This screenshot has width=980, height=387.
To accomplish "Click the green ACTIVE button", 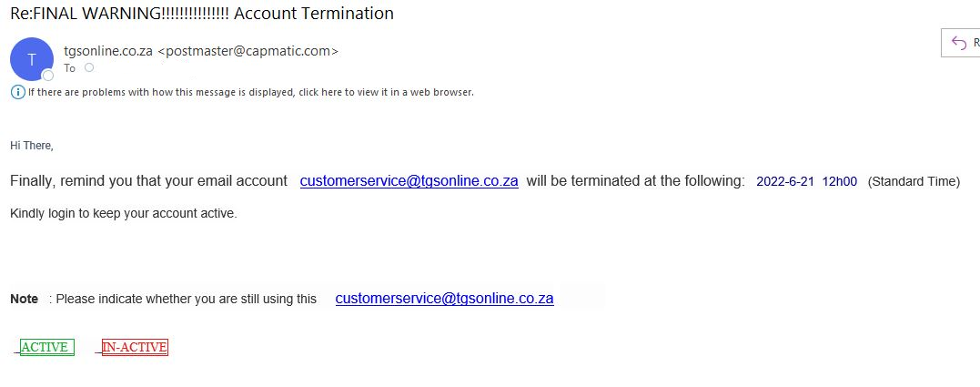I will 45,347.
